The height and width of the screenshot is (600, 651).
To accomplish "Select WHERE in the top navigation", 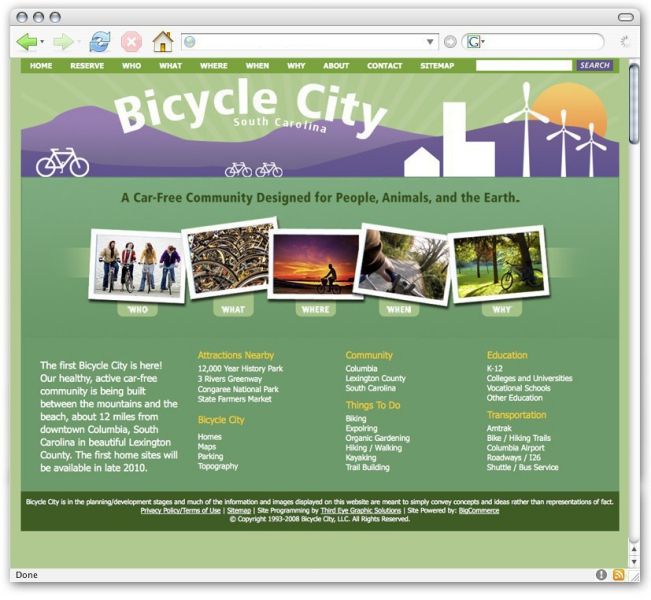I will coord(214,66).
